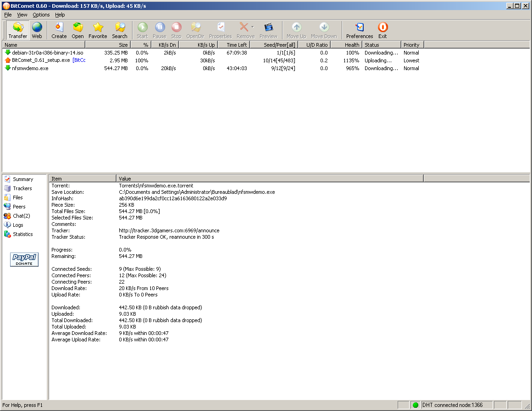Sort by the Priority column header
Screen dimensions: 532x411
point(413,45)
